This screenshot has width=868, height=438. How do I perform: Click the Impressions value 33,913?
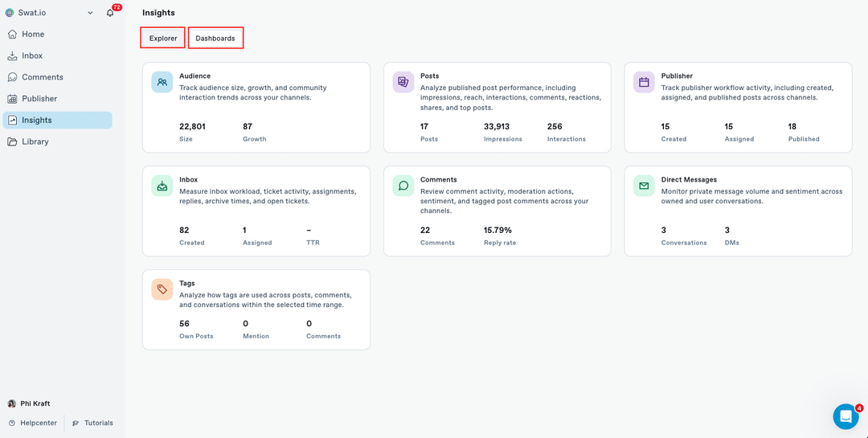click(x=497, y=126)
